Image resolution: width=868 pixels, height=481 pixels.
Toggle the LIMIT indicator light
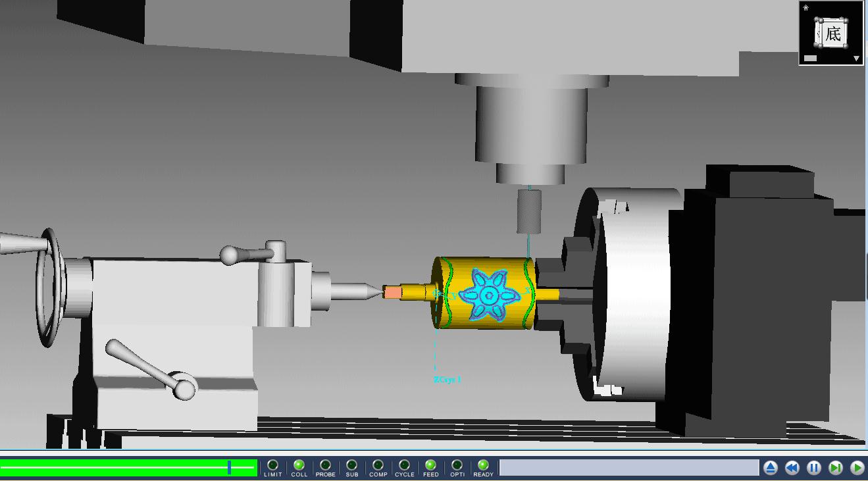click(272, 465)
